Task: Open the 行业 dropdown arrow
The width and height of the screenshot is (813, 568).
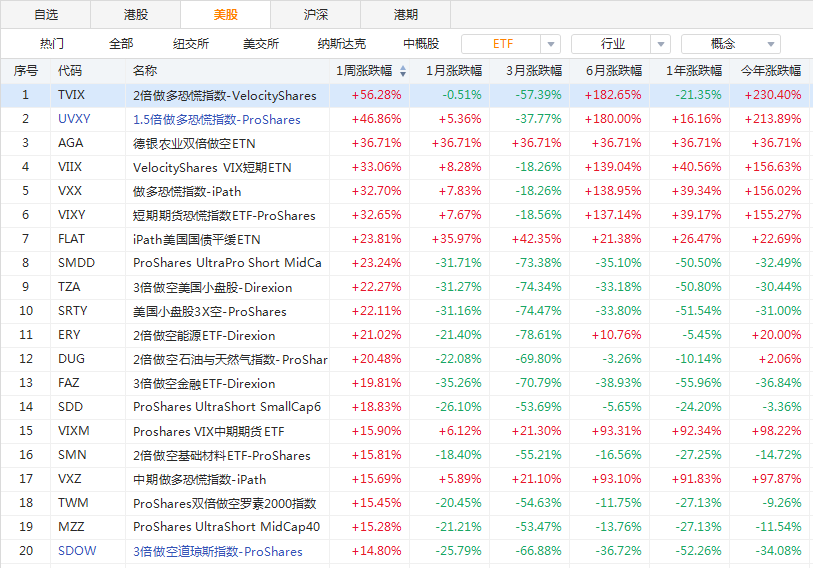Action: [661, 44]
